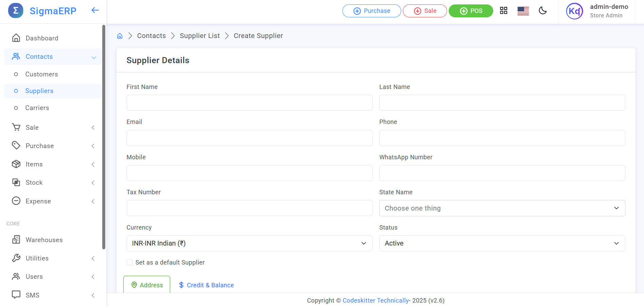Open the State Name dropdown
Image resolution: width=644 pixels, height=307 pixels.
502,208
